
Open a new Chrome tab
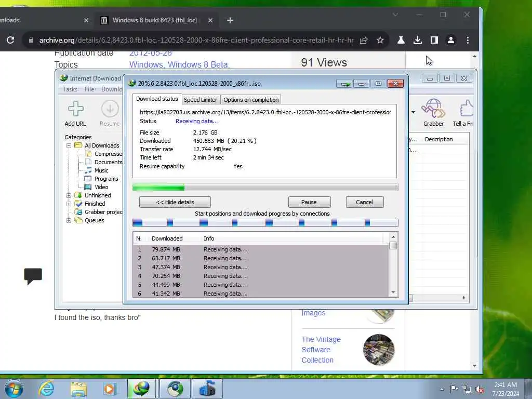(230, 20)
